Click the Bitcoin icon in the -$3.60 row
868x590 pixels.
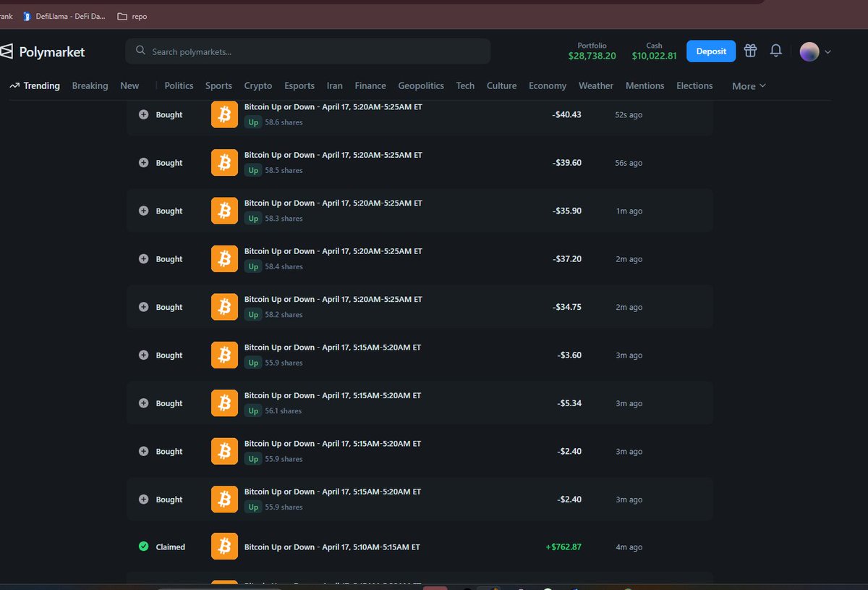click(x=224, y=355)
